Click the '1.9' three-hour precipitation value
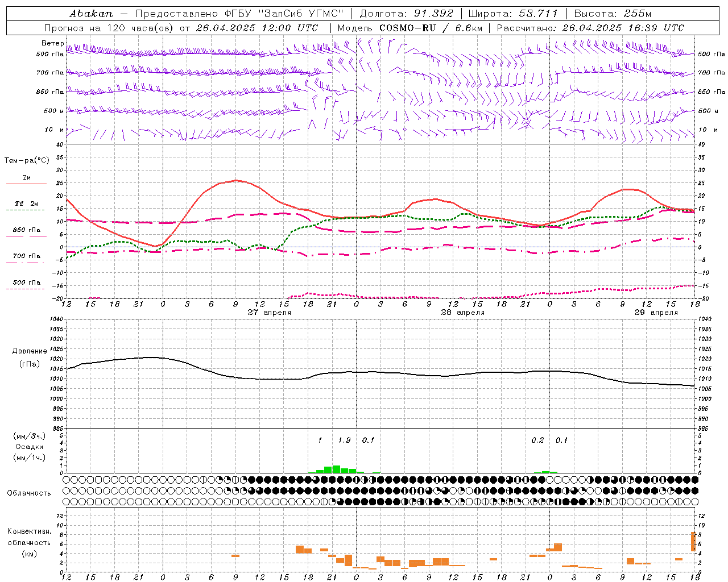This screenshot has height=582, width=728. 344,440
